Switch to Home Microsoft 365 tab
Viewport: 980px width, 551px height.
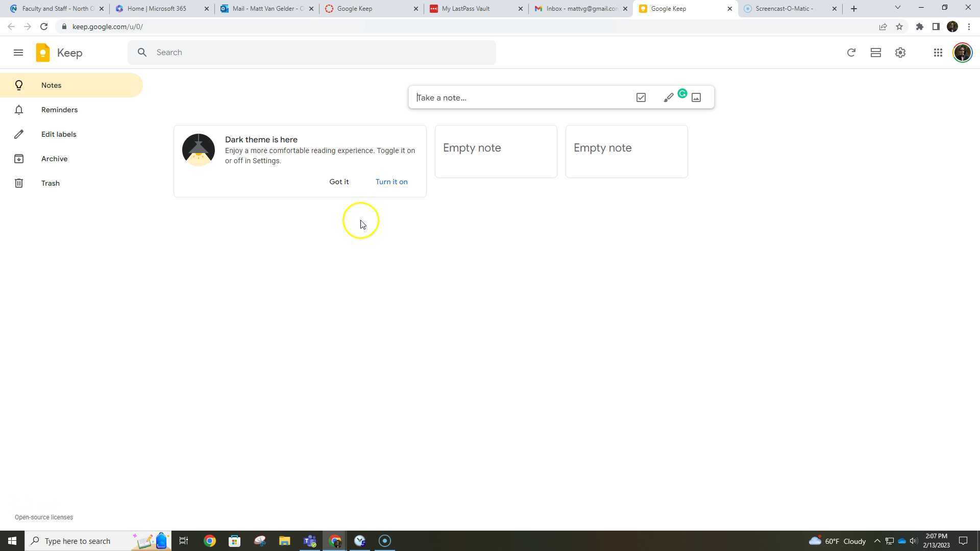click(162, 9)
